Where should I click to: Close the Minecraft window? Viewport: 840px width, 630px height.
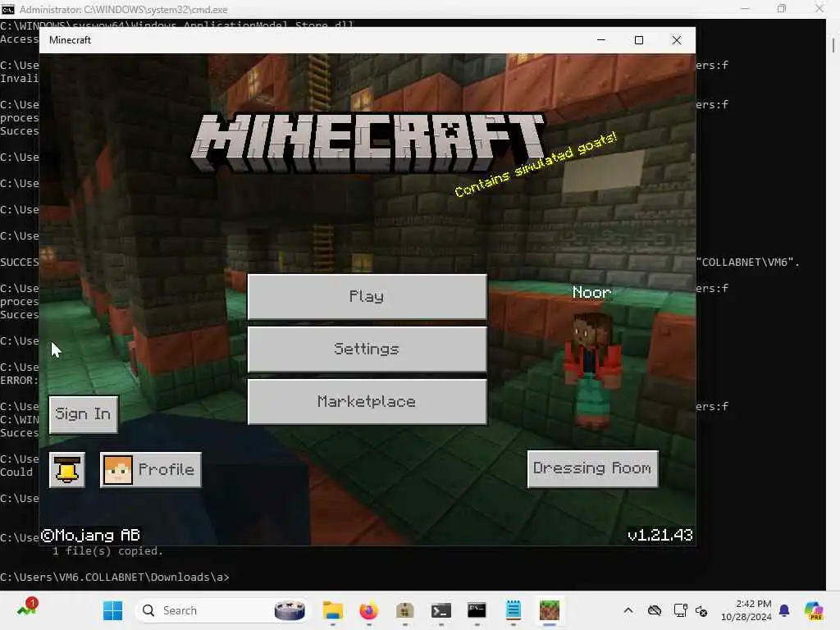677,40
